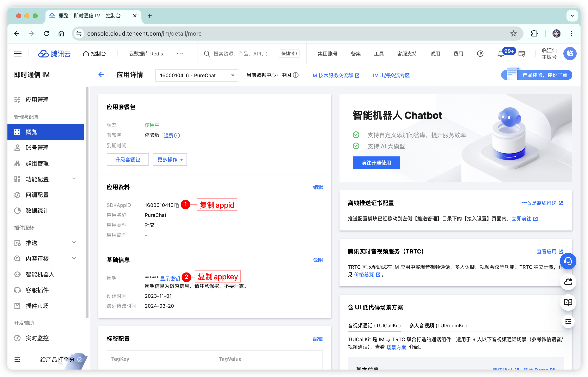The width and height of the screenshot is (588, 377).
Task: Toggle the floating menu list icon
Action: pyautogui.click(x=568, y=321)
